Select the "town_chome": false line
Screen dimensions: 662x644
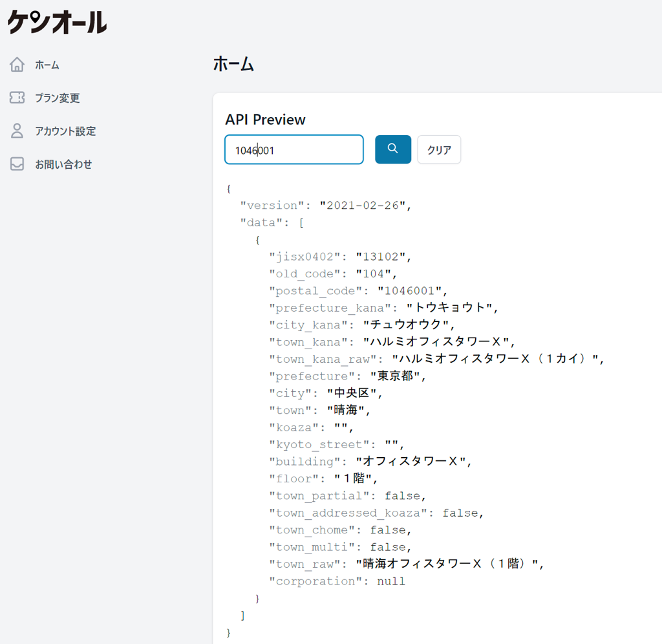pyautogui.click(x=340, y=530)
